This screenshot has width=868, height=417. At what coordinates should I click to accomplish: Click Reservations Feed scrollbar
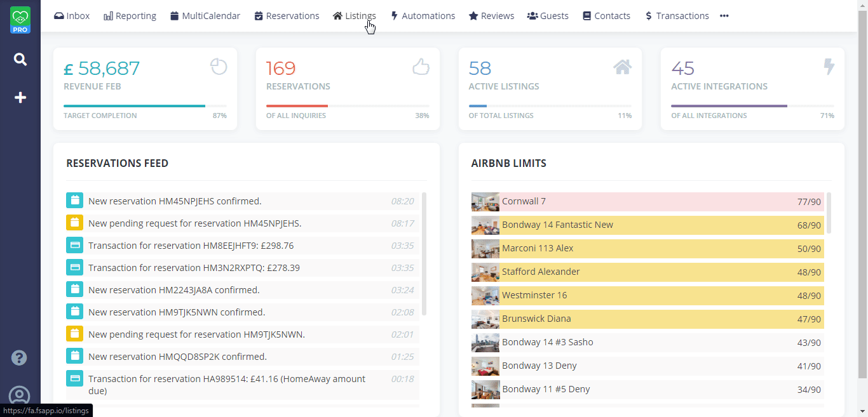click(x=424, y=254)
